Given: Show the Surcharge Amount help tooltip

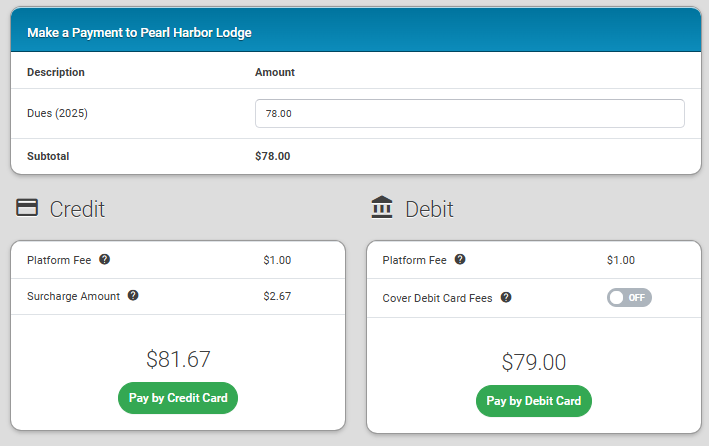Looking at the screenshot, I should tap(133, 296).
